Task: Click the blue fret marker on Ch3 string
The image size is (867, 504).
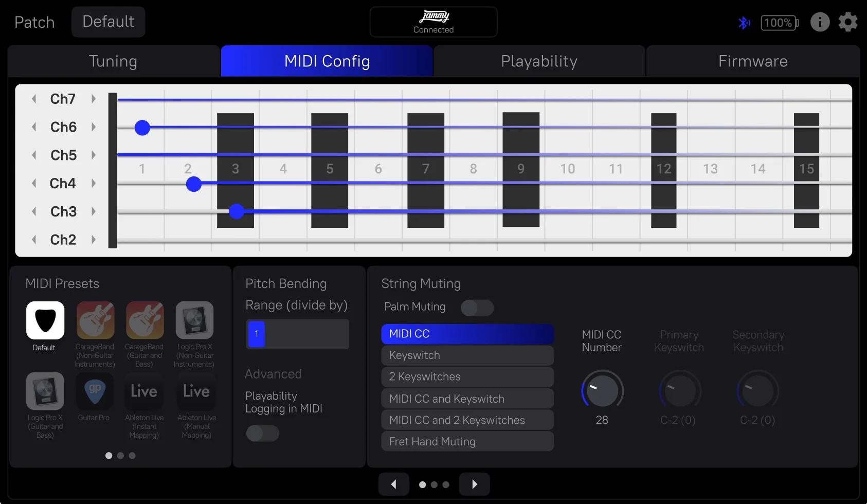Action: pos(237,211)
